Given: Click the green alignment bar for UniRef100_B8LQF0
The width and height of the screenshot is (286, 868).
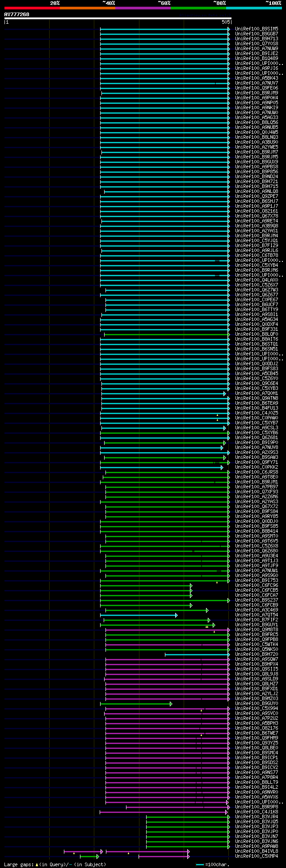Looking at the screenshot, I should coord(167,334).
